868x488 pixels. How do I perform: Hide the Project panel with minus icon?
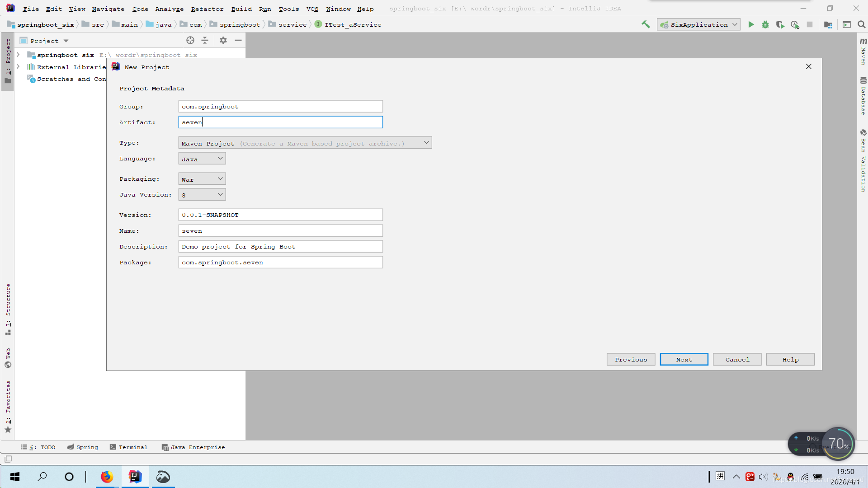point(238,40)
